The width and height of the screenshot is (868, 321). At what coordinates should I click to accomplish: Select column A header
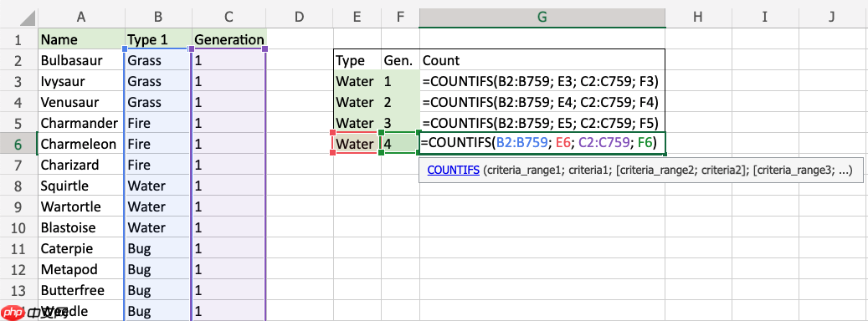[x=81, y=17]
